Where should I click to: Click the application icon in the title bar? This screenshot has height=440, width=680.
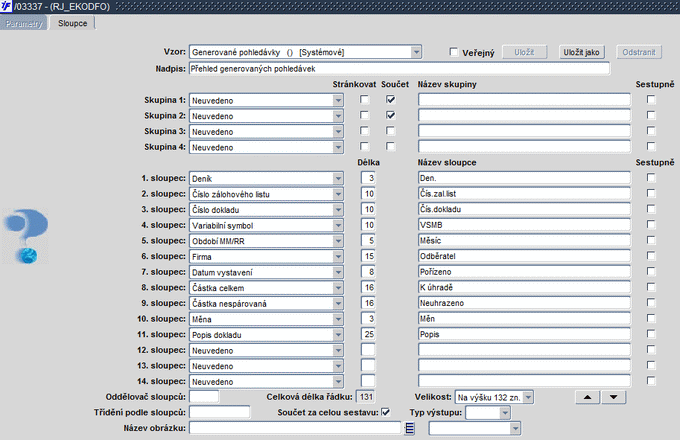(6, 6)
